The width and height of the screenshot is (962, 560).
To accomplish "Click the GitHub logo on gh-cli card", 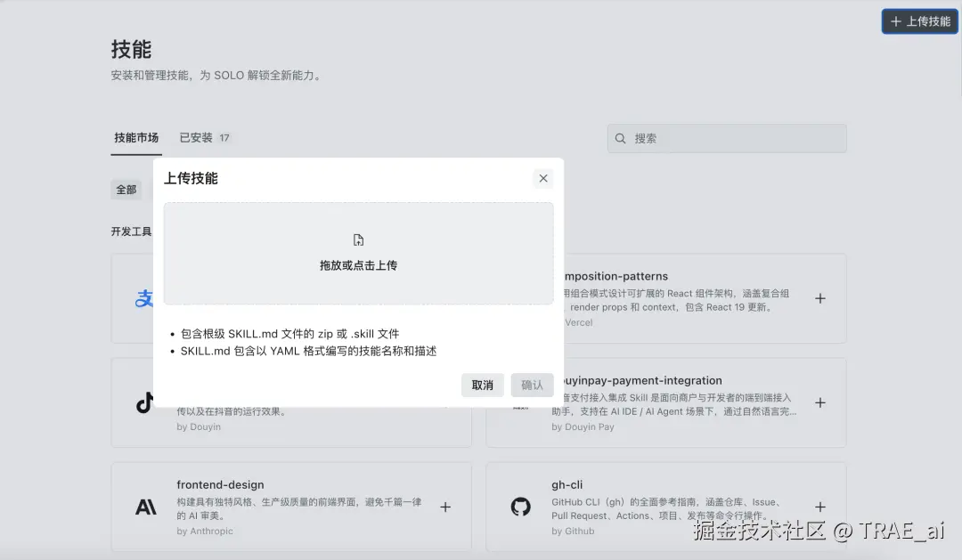I will pyautogui.click(x=521, y=507).
